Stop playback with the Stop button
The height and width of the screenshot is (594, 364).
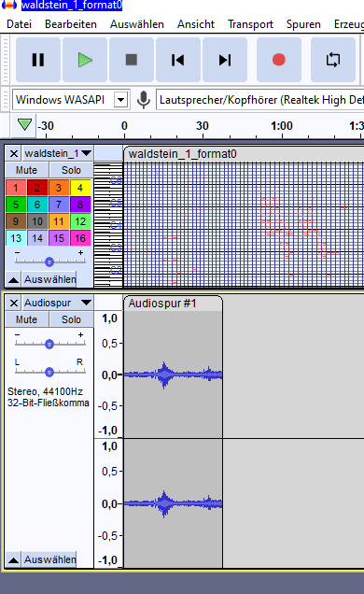(x=132, y=60)
